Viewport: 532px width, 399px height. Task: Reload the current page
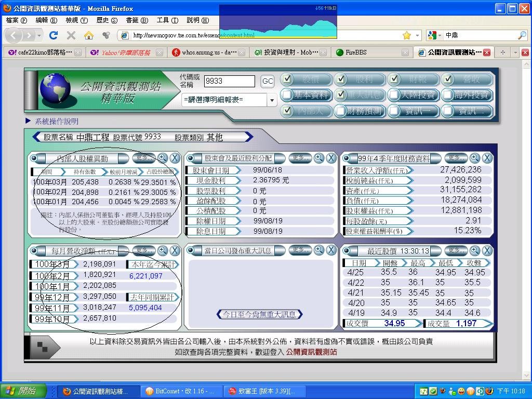pyautogui.click(x=54, y=35)
